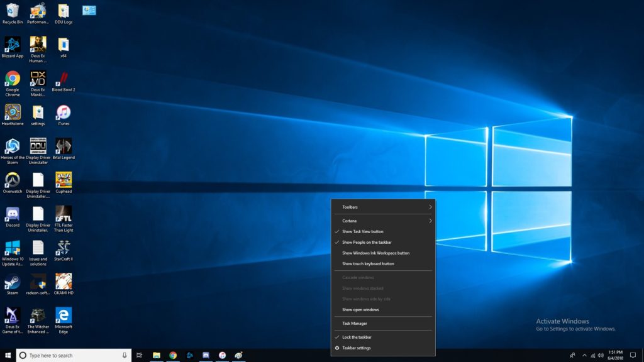
Task: Click the Windows Start button
Action: 8,355
